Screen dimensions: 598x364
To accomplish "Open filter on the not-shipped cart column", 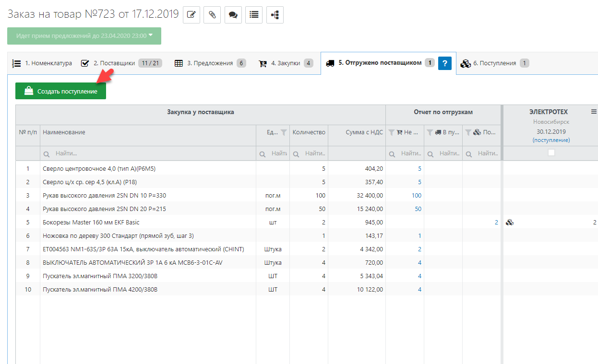I will tap(392, 132).
